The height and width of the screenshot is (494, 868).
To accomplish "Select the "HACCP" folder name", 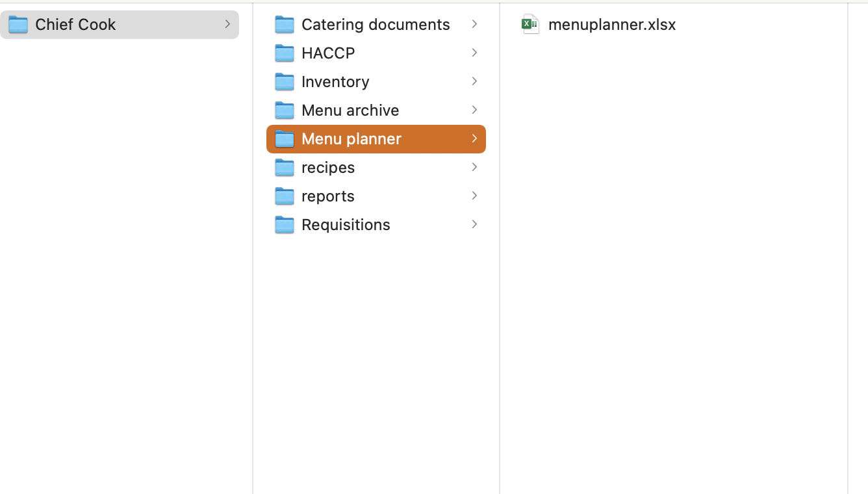I will pos(328,53).
